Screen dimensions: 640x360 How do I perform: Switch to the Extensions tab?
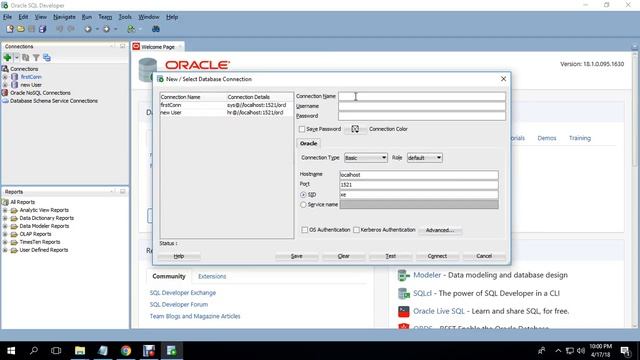212,276
